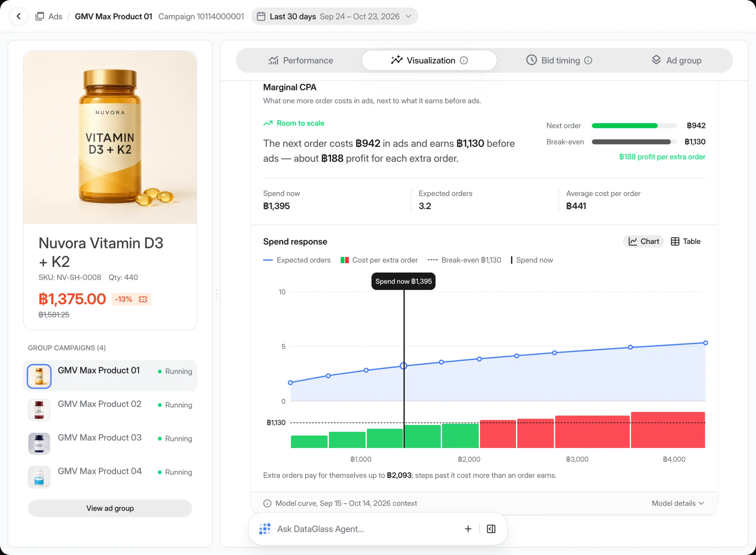Toggle the Break-even ฿1,130 legend entry

[464, 260]
